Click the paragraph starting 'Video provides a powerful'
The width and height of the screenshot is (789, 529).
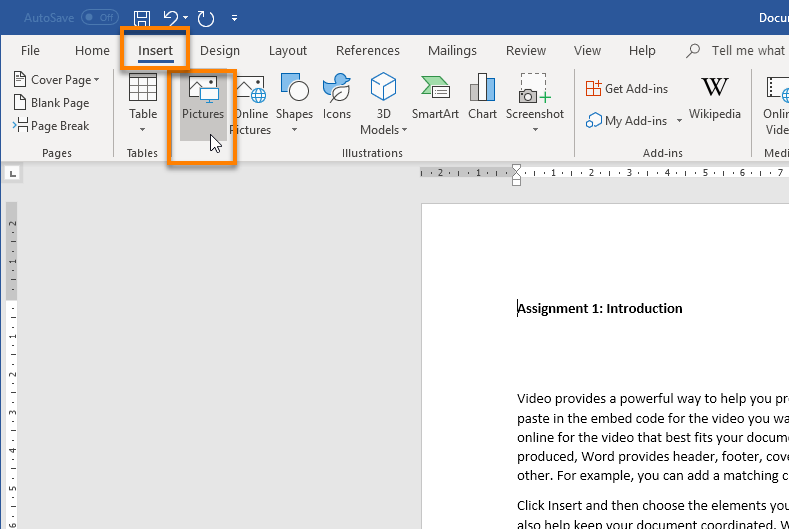(653, 437)
